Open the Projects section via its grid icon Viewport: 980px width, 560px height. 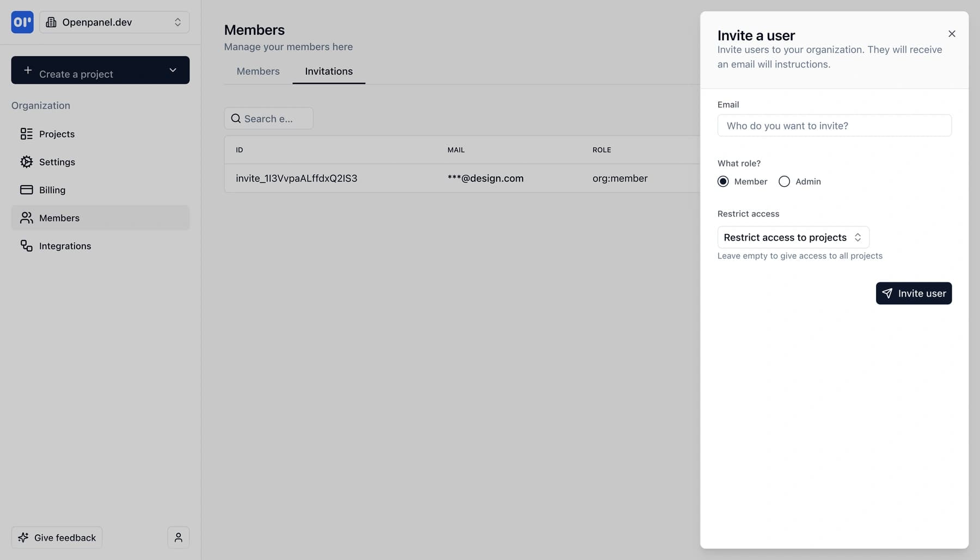[x=27, y=134]
